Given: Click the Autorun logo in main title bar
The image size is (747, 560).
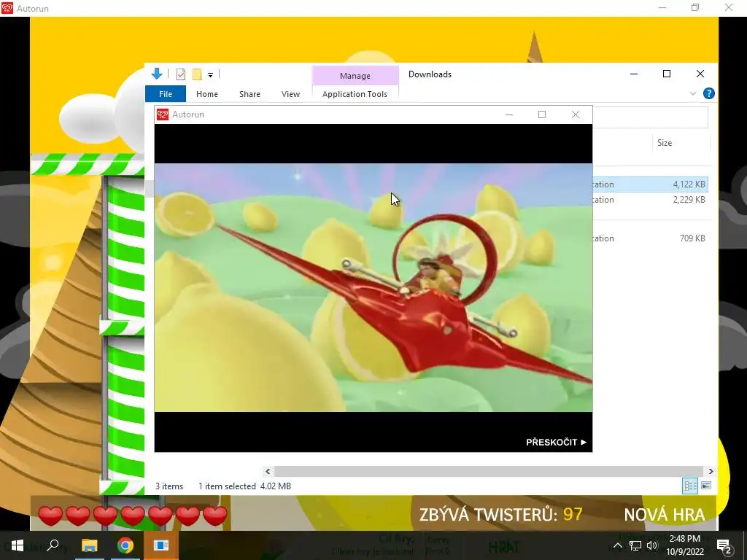Looking at the screenshot, I should coord(7,8).
